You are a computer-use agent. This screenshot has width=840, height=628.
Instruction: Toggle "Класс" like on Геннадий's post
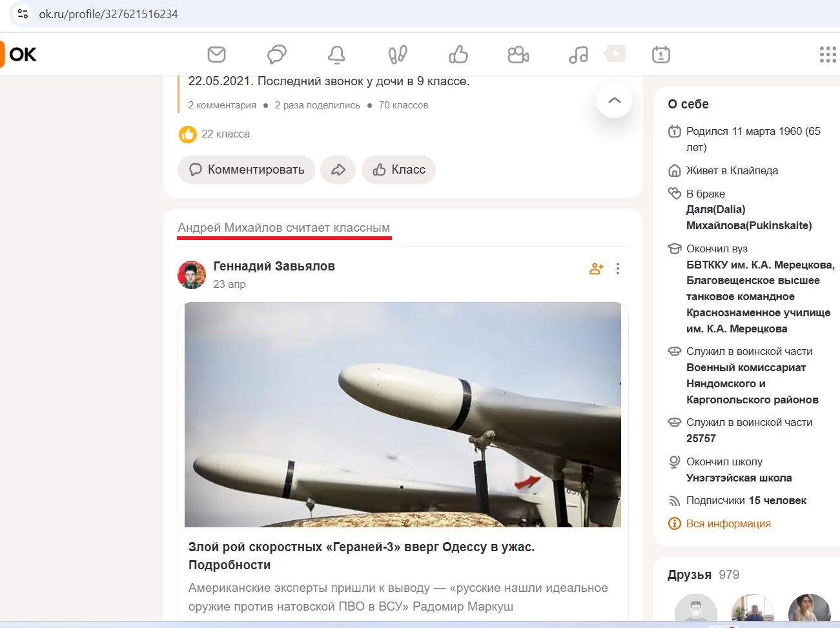coord(398,169)
